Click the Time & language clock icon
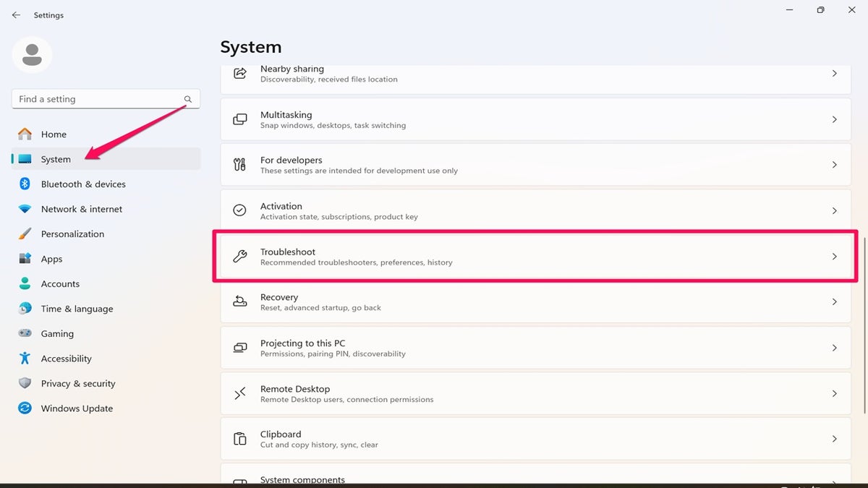The width and height of the screenshot is (868, 488). coord(25,309)
